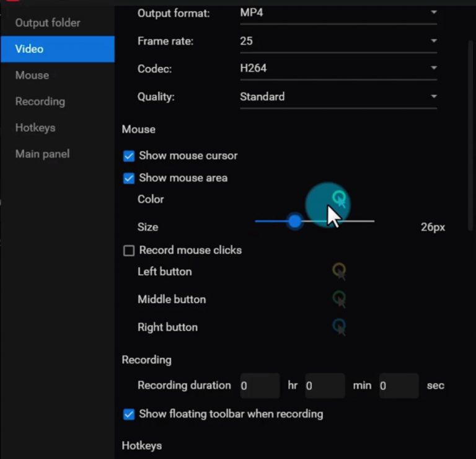Screen dimensions: 476x459
Task: Pick the Right button click color
Action: [339, 327]
